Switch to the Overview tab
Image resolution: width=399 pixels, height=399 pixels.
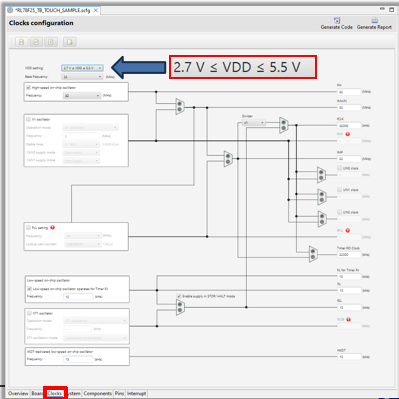point(18,393)
